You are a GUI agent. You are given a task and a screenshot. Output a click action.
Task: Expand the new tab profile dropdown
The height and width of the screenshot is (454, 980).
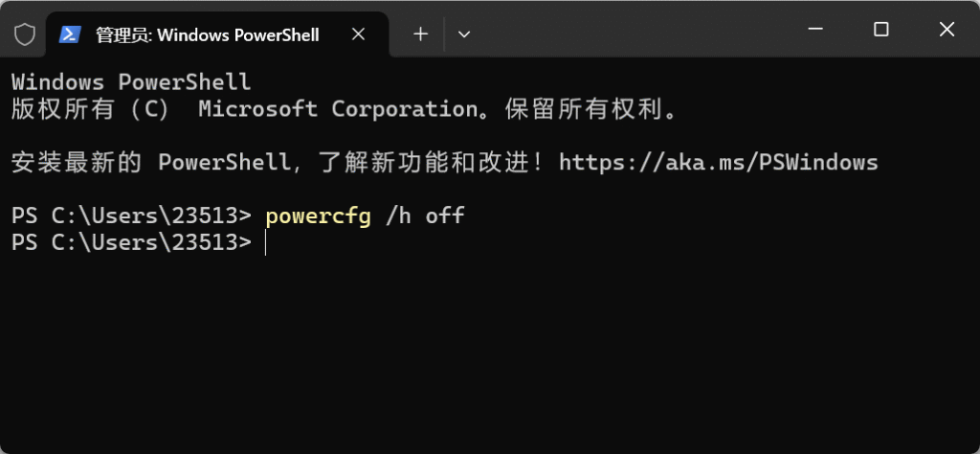tap(464, 34)
